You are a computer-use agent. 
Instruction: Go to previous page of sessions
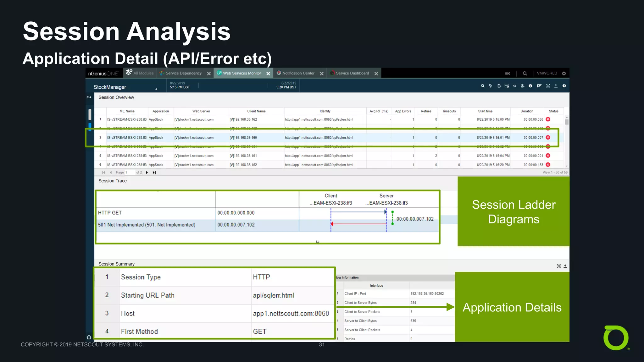[x=111, y=173]
